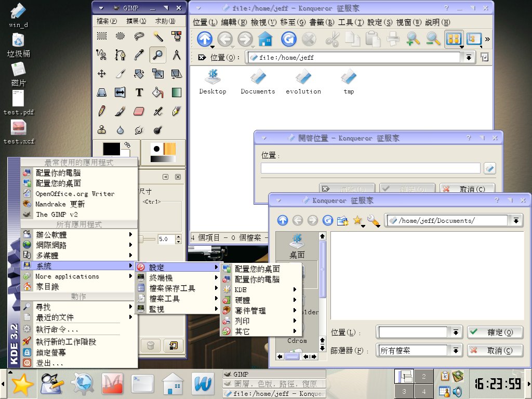
Task: Select the GIMP paintbrush tool
Action: 121,111
